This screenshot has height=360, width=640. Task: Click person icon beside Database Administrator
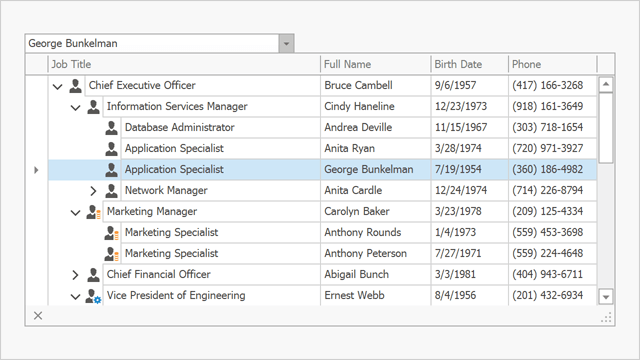tap(111, 128)
